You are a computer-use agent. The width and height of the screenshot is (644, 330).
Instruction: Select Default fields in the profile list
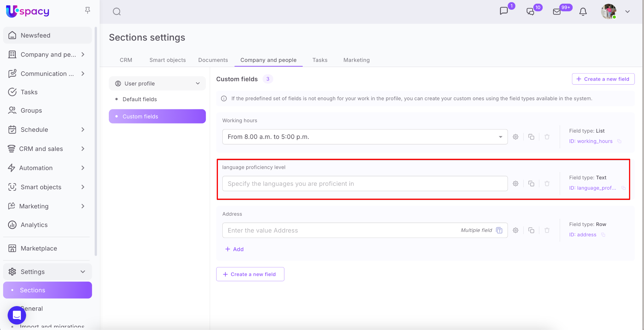pyautogui.click(x=140, y=99)
